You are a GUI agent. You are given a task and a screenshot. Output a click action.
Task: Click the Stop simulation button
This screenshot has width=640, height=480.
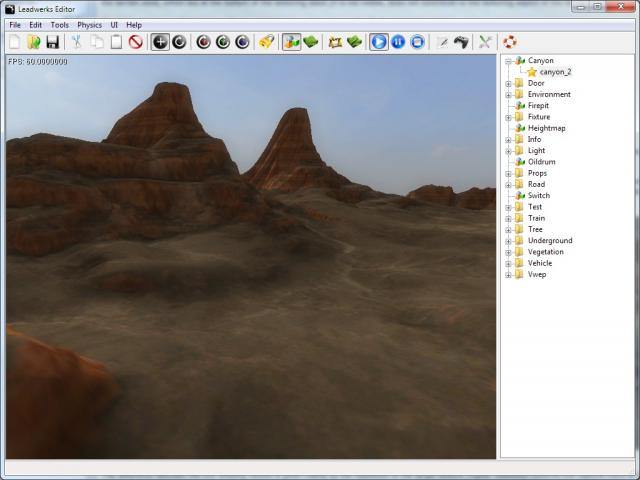click(417, 42)
